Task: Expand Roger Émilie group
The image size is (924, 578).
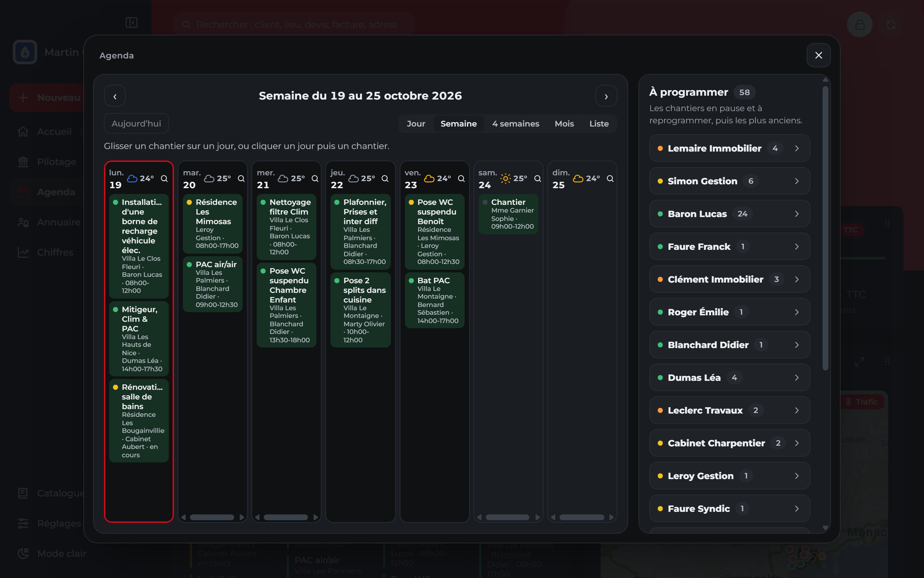Action: point(730,312)
